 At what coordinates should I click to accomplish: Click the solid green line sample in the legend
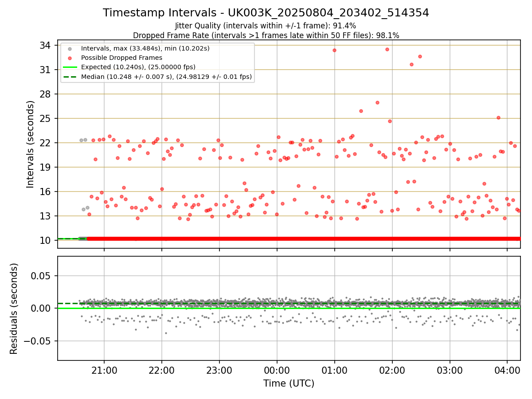pyautogui.click(x=69, y=67)
